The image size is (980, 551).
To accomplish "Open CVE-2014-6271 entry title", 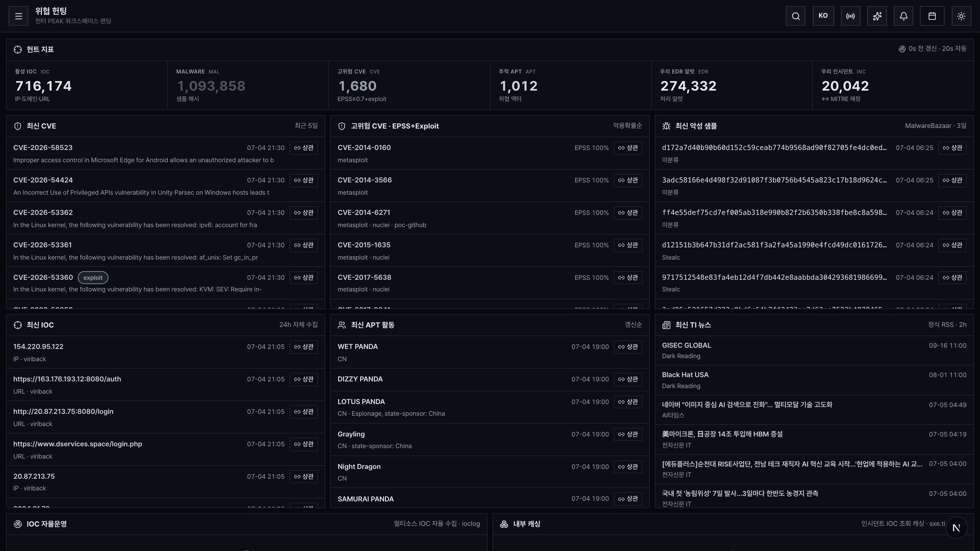I will pyautogui.click(x=364, y=212).
